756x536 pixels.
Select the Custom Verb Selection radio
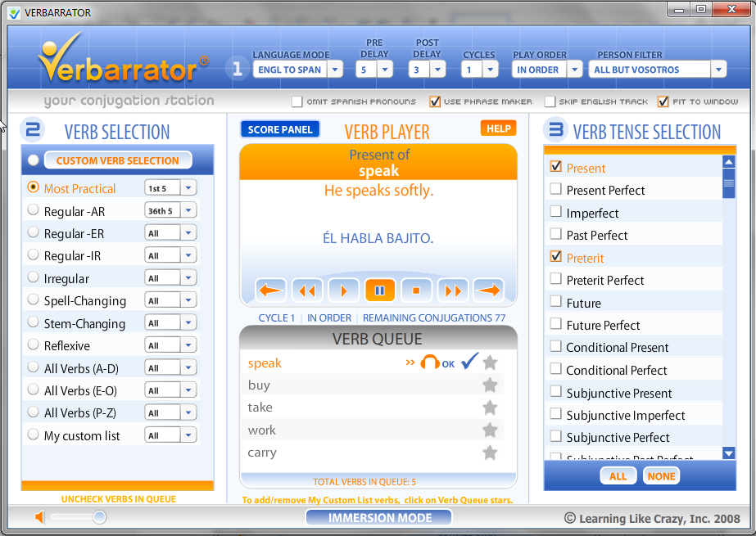(x=34, y=160)
